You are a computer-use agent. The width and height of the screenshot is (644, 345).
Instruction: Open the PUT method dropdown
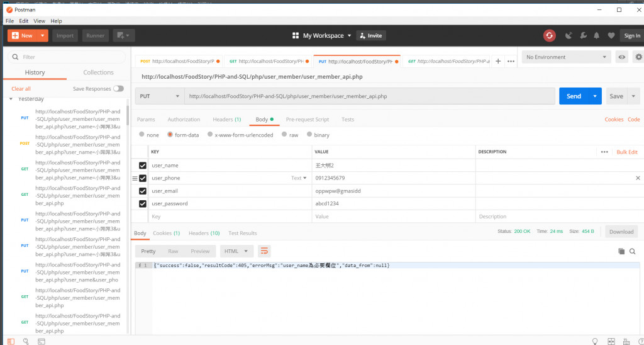(x=160, y=96)
